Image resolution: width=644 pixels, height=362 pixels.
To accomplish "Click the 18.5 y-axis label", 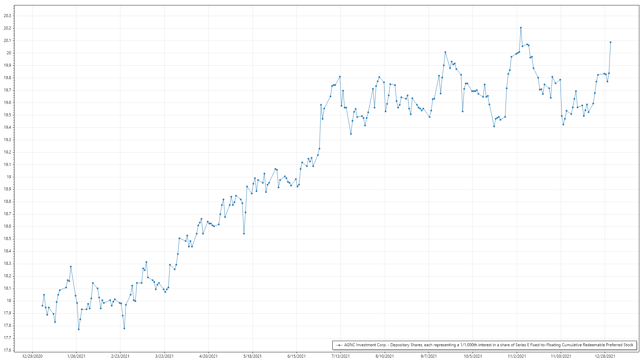I will [7, 239].
